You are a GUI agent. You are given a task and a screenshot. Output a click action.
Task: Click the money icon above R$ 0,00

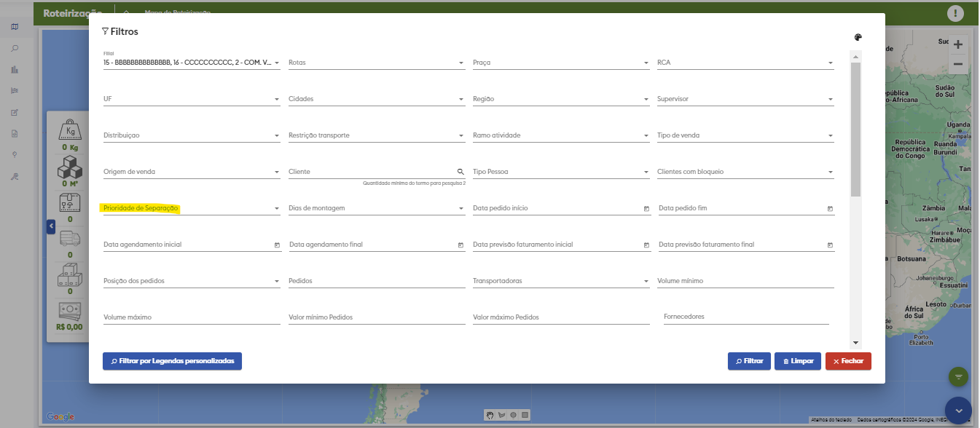coord(70,312)
